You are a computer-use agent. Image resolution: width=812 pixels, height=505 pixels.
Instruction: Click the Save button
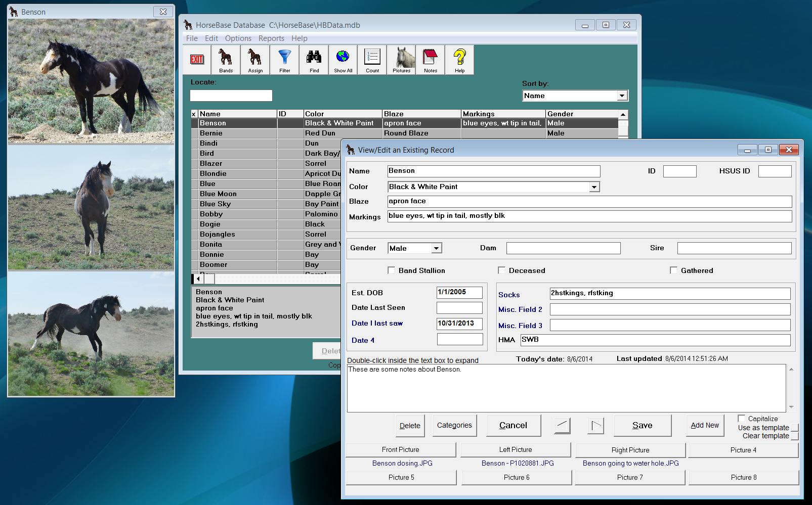(643, 426)
